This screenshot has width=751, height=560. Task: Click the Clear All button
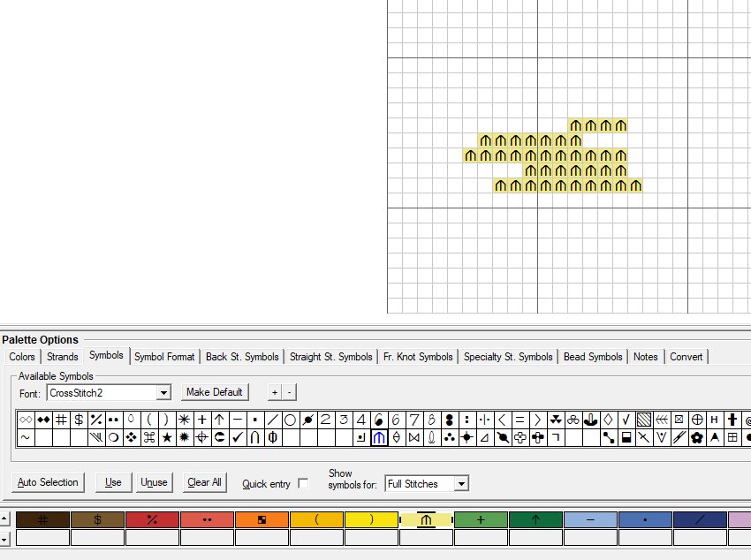204,482
